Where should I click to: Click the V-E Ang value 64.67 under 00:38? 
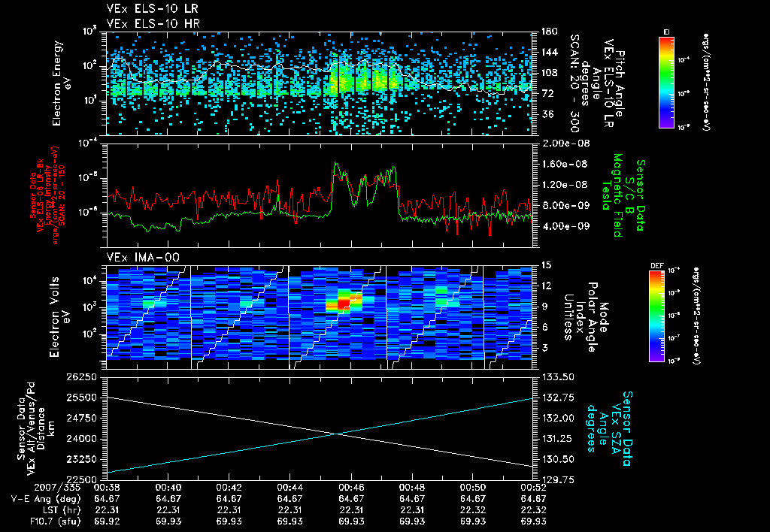[107, 499]
